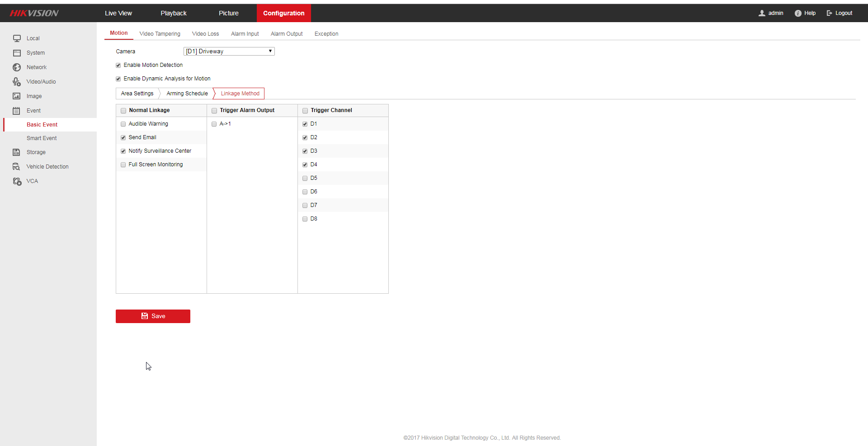
Task: Click the red Save button
Action: [x=153, y=316]
